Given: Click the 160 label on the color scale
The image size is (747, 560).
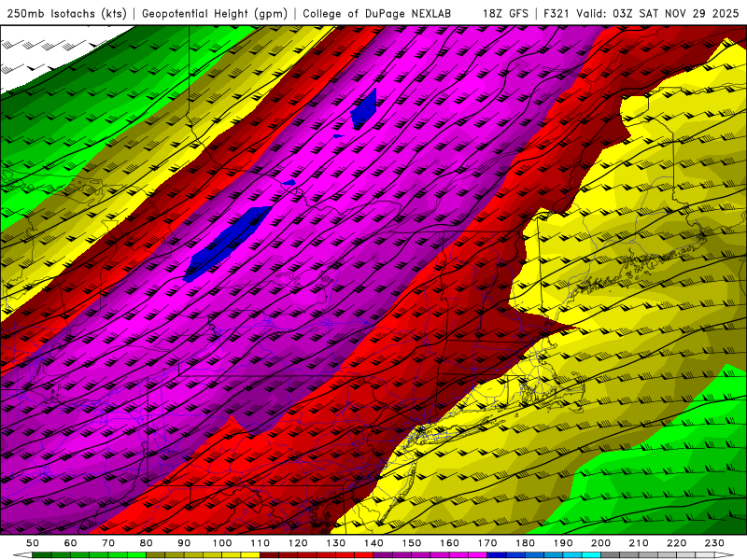Looking at the screenshot, I should (450, 543).
